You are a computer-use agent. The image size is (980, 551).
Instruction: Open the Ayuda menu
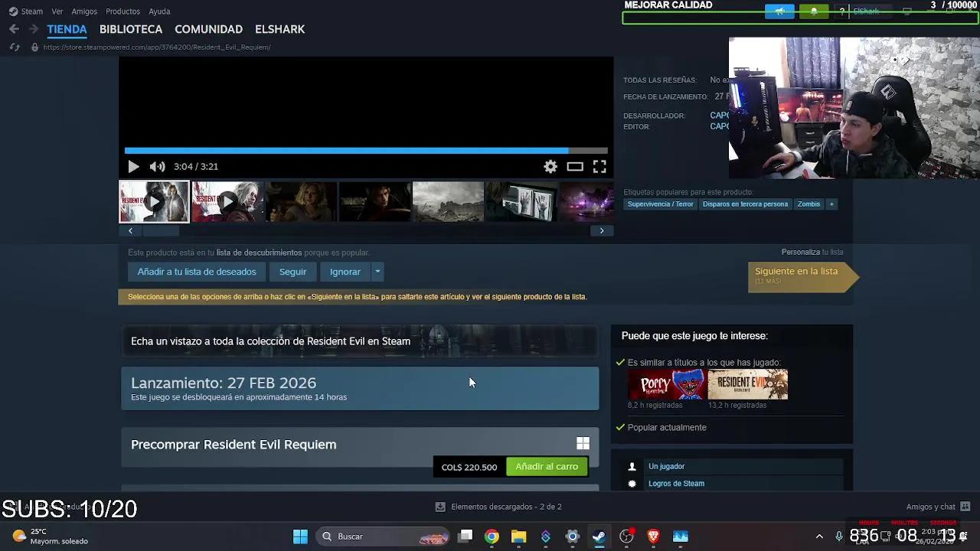159,11
